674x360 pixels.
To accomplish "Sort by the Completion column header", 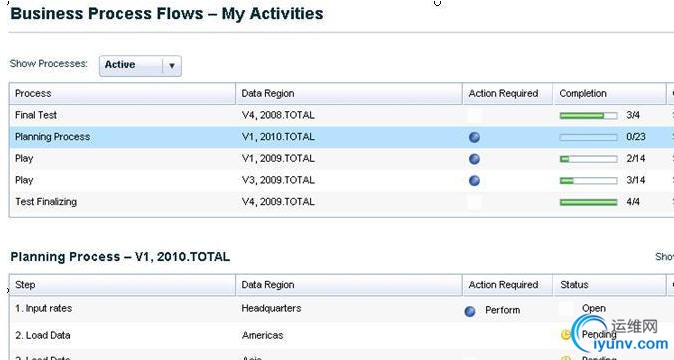I will pos(610,94).
